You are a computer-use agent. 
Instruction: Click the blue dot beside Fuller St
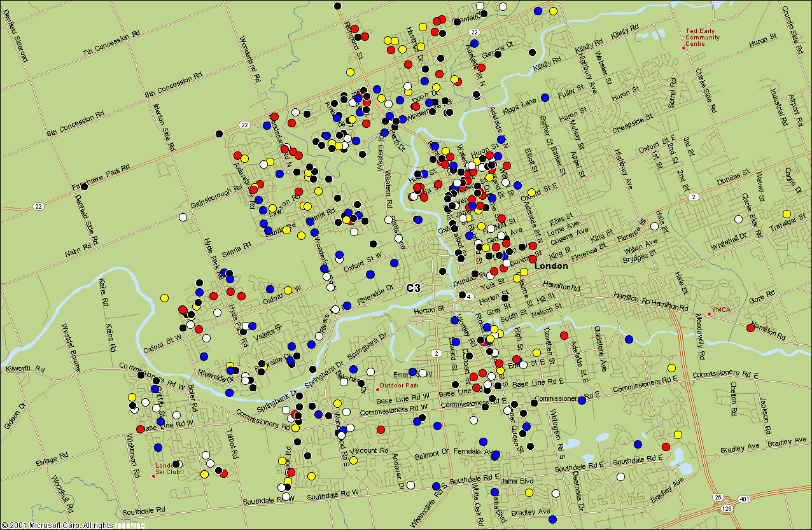[545, 97]
